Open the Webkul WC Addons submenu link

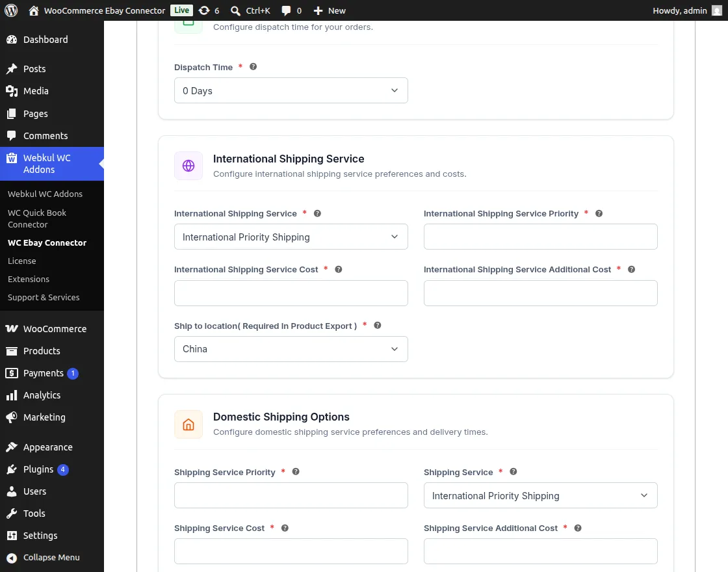[45, 194]
